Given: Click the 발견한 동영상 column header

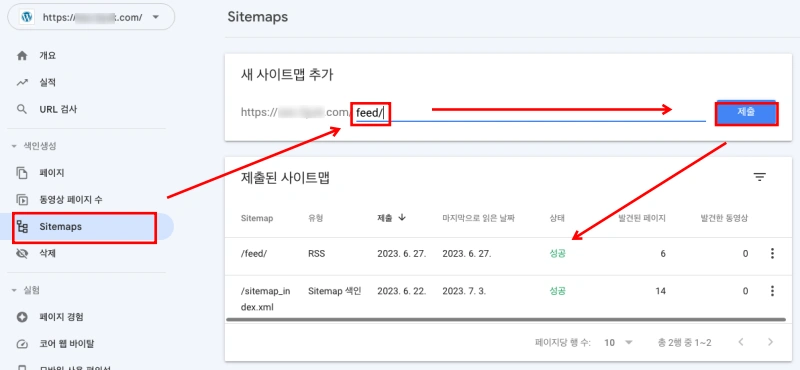Looking at the screenshot, I should tap(724, 218).
